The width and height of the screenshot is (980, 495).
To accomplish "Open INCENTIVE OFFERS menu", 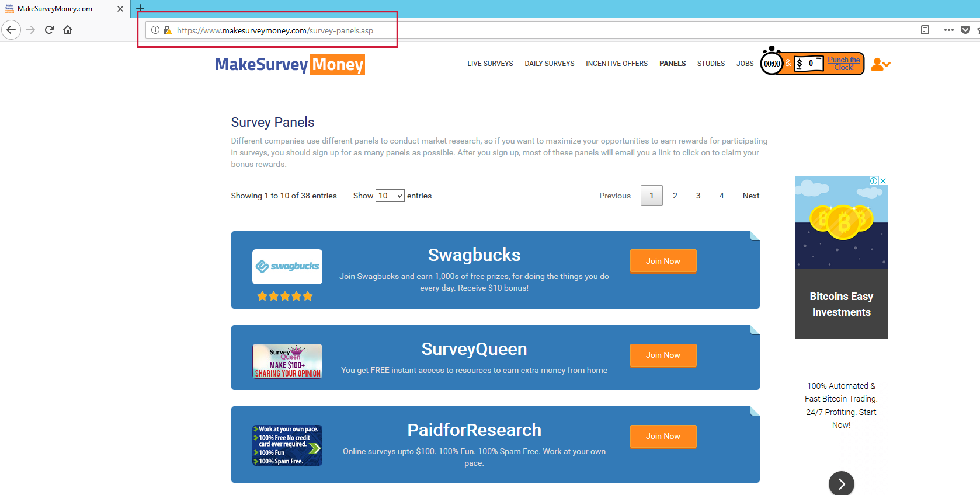I will (617, 64).
